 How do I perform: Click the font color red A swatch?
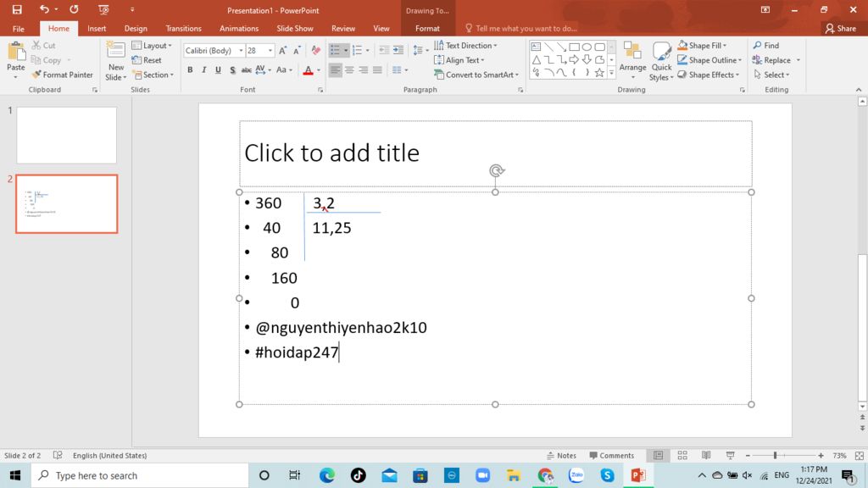pyautogui.click(x=309, y=69)
